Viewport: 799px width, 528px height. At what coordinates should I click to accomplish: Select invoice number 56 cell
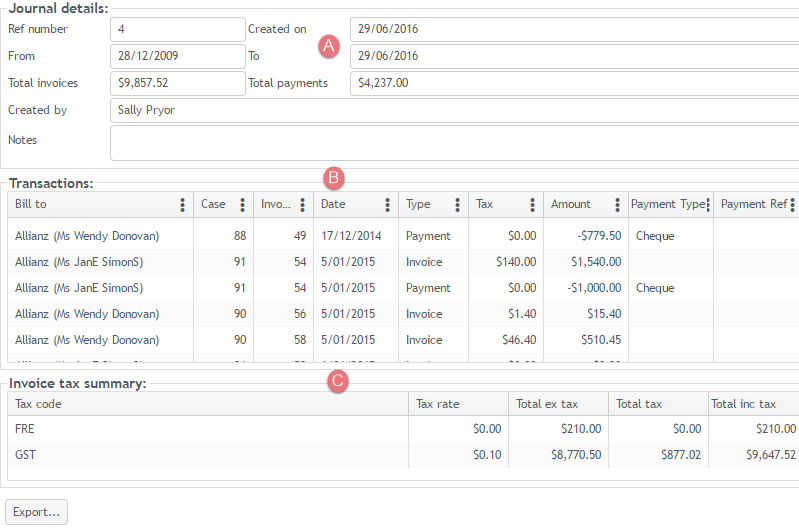pyautogui.click(x=300, y=314)
